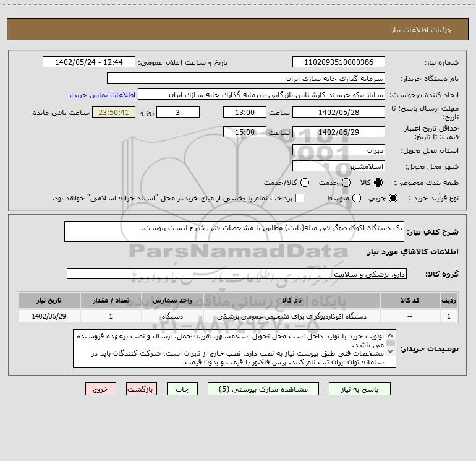
Task: Click the ردیف column header
Action: pyautogui.click(x=449, y=300)
